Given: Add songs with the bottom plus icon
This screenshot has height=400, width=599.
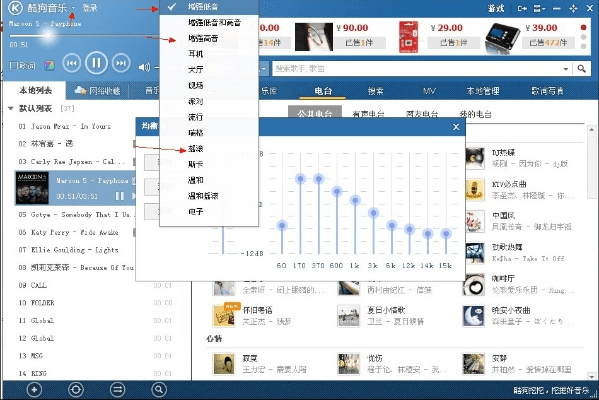Looking at the screenshot, I should [34, 390].
